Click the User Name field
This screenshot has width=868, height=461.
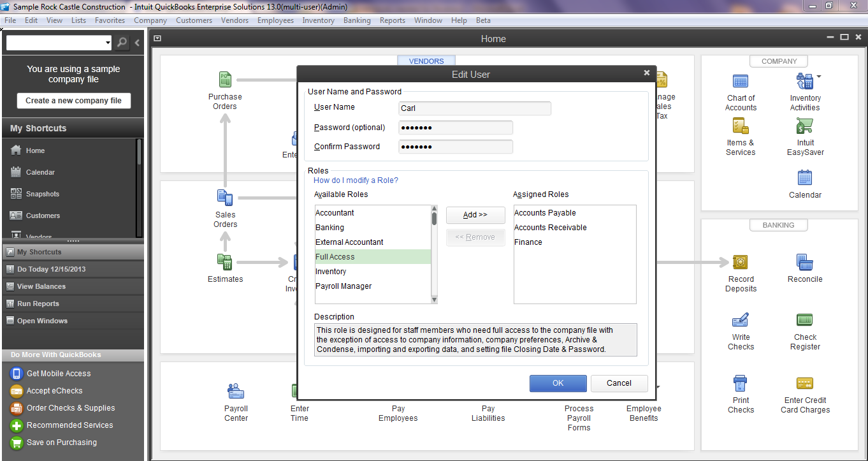click(x=475, y=108)
